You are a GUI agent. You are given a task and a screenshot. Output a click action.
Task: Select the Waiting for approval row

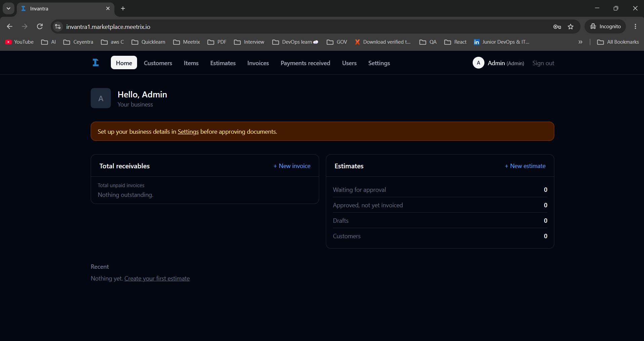pos(440,190)
